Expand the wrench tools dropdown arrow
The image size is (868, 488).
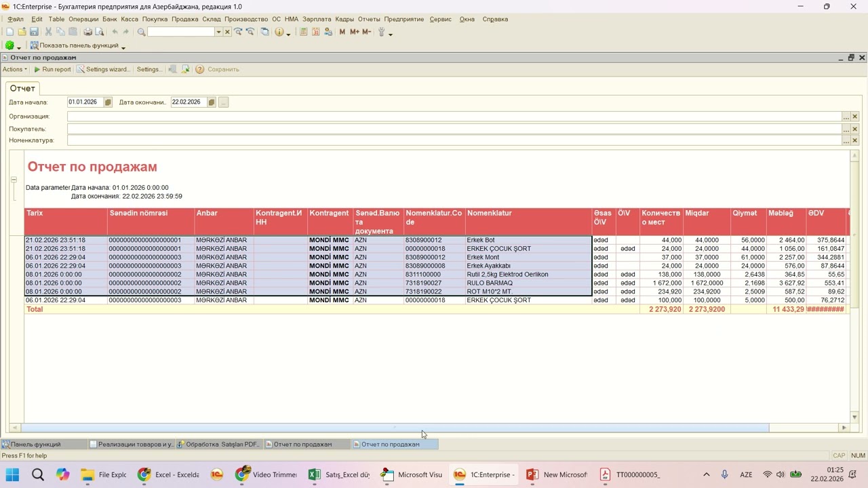click(x=390, y=33)
